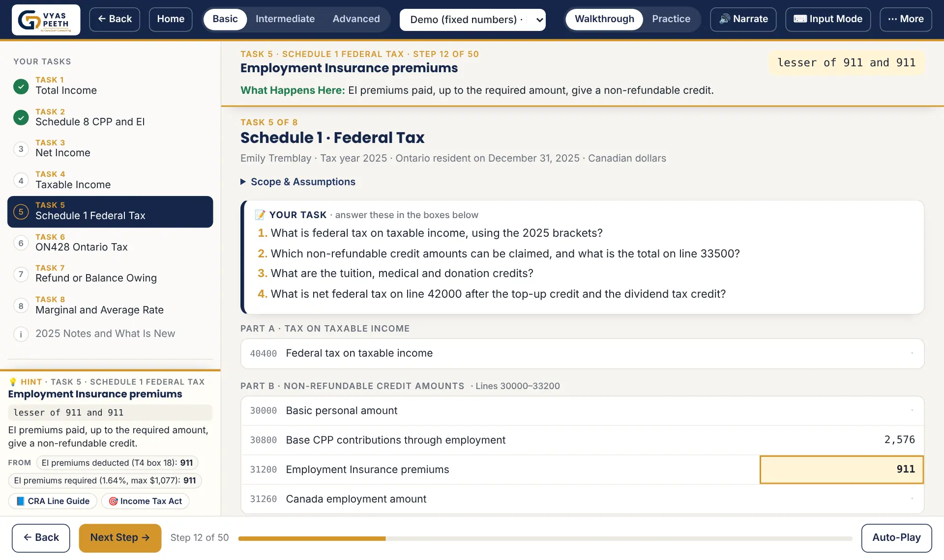Image resolution: width=944 pixels, height=560 pixels.
Task: Start Auto-Play
Action: [896, 538]
